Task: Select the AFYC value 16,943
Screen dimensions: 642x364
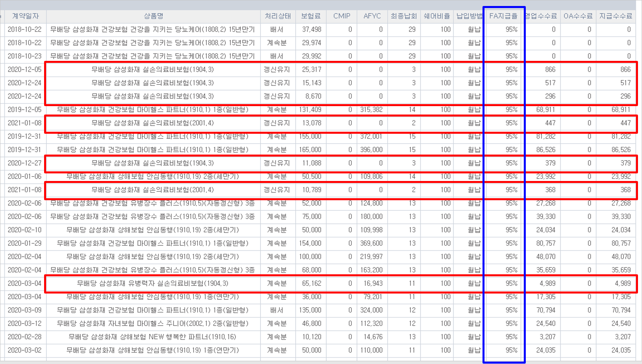Action: [373, 284]
